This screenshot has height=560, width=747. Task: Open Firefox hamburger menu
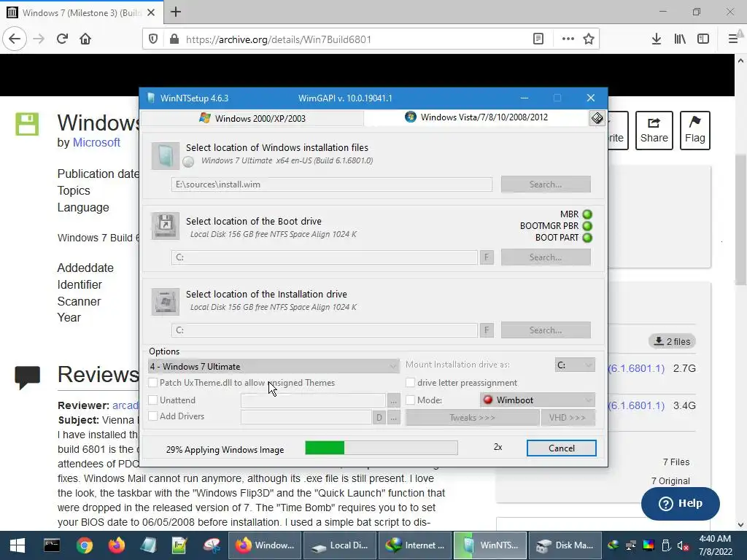pos(733,39)
